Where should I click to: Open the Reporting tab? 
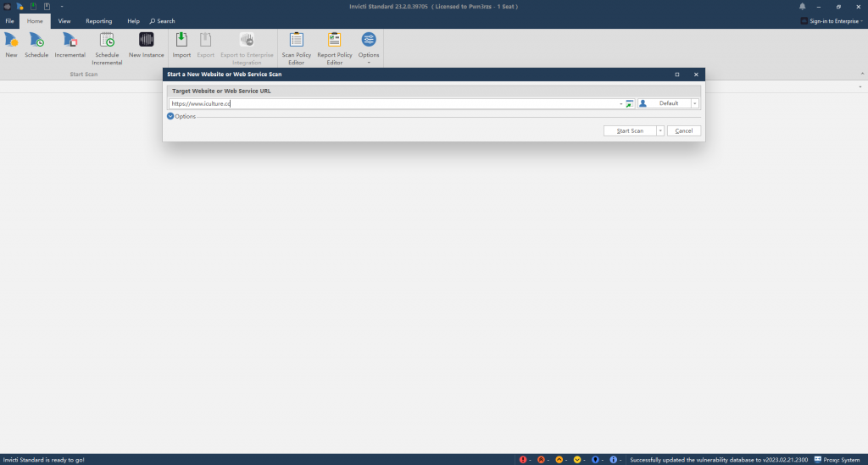(x=98, y=21)
